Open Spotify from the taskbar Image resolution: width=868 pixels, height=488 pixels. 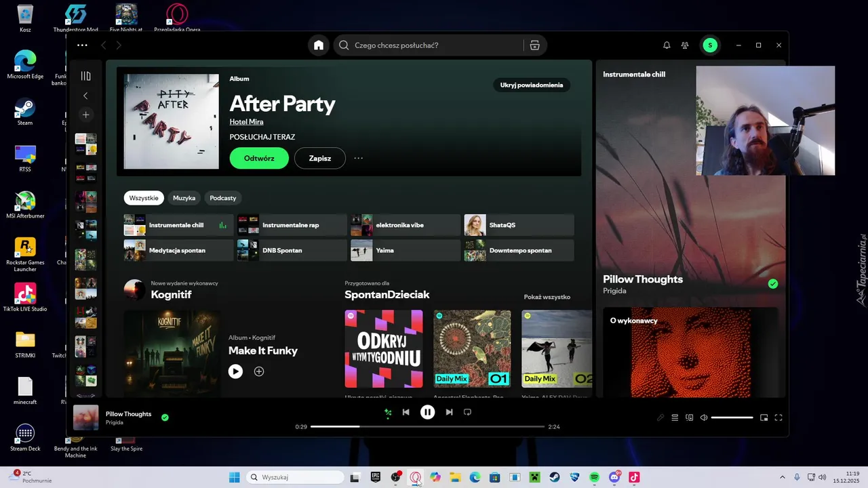coord(594,477)
